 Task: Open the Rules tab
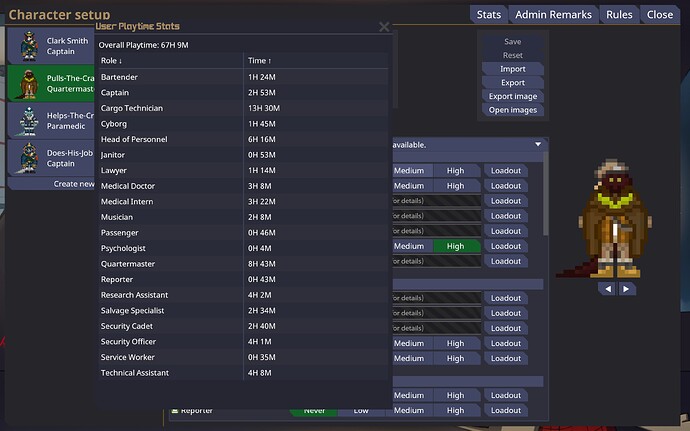click(x=619, y=15)
